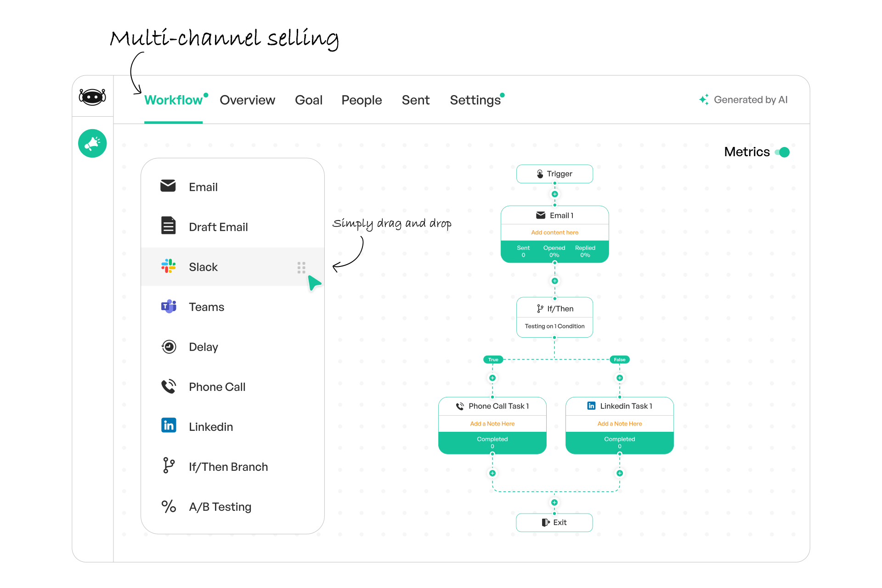Select the Delay clock icon
The width and height of the screenshot is (882, 588).
click(169, 346)
